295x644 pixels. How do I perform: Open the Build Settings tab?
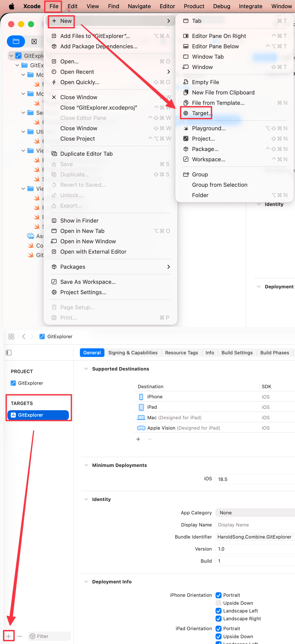(x=237, y=352)
